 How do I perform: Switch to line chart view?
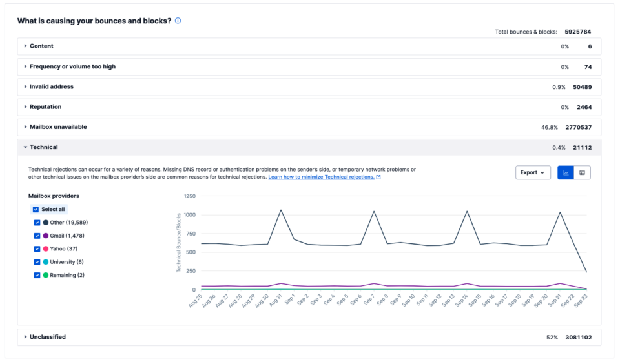click(x=566, y=172)
